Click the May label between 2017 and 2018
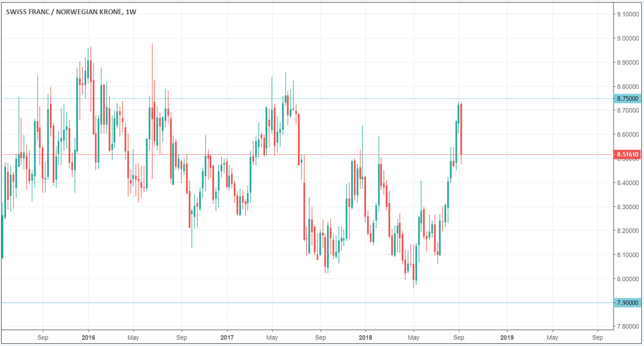 tap(272, 337)
